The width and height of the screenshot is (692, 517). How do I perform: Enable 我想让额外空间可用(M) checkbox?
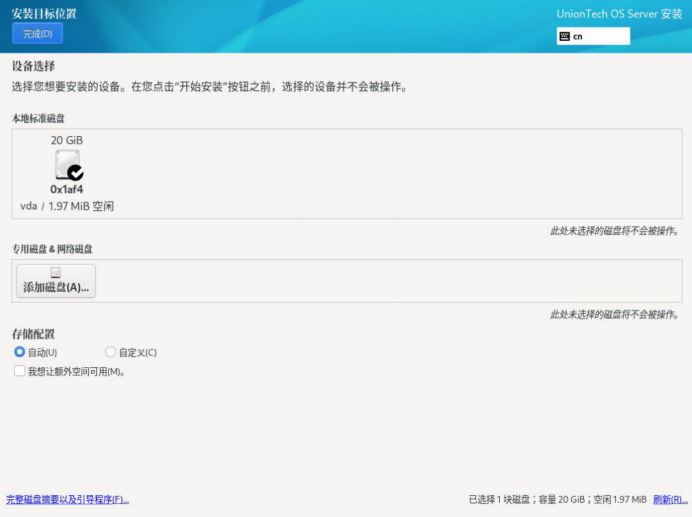[19, 371]
